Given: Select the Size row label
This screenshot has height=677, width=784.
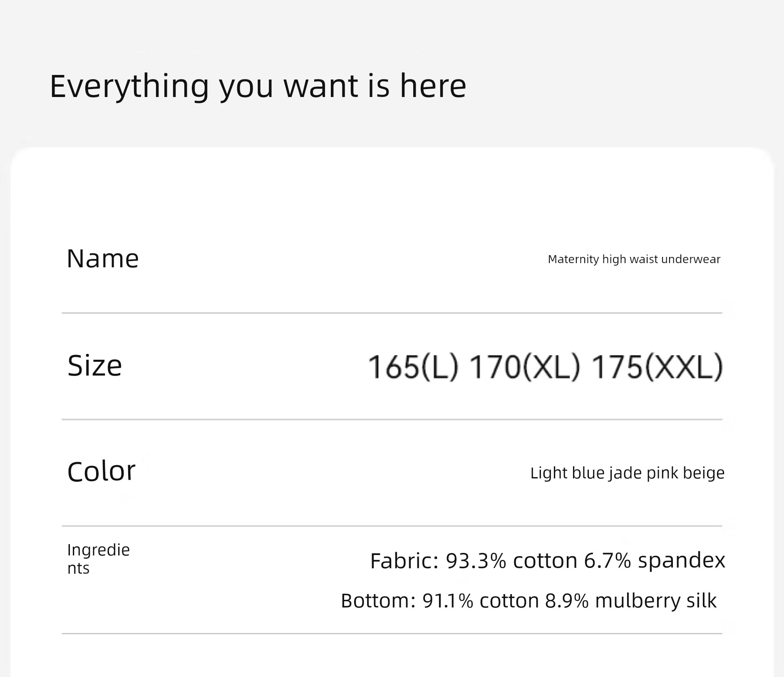Looking at the screenshot, I should click(94, 366).
